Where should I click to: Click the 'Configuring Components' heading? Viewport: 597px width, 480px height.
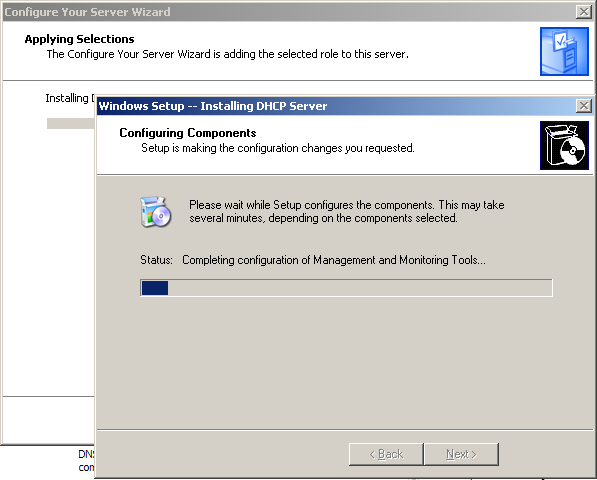coord(188,133)
